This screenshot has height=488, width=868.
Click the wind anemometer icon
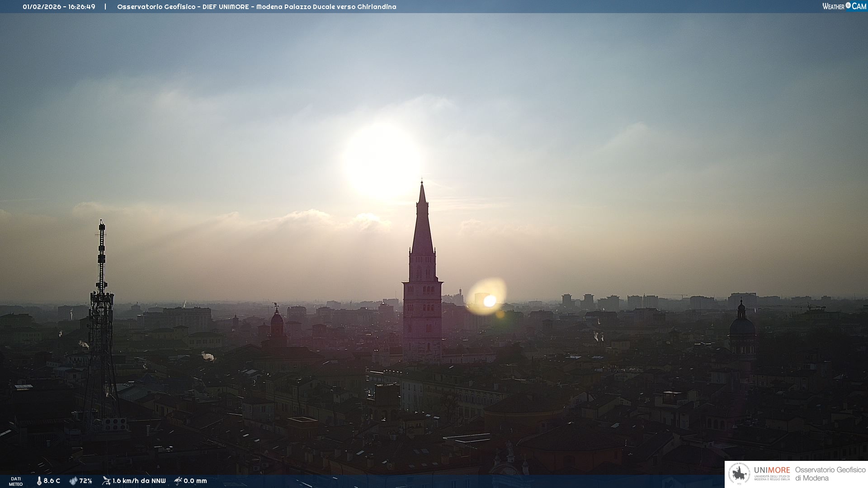point(106,481)
